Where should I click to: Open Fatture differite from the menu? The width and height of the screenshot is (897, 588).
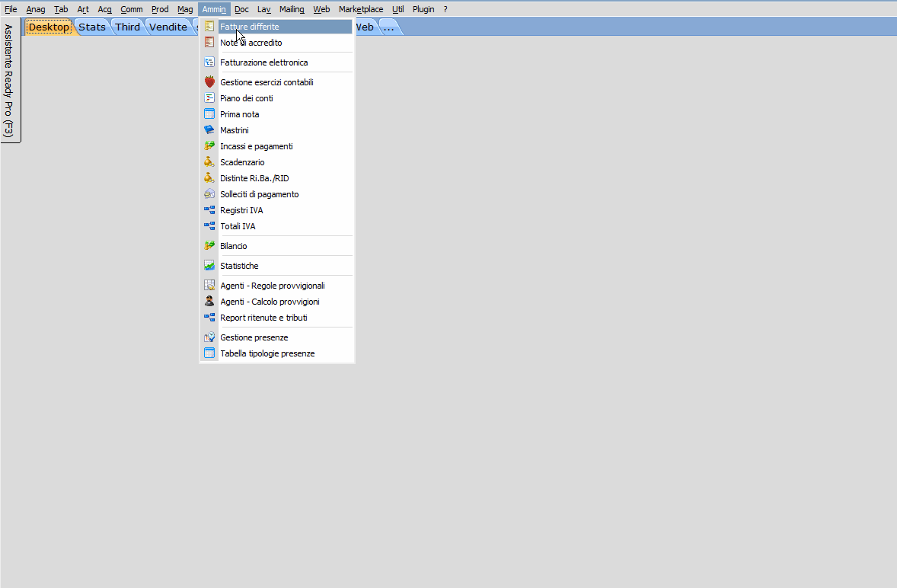[x=277, y=27]
